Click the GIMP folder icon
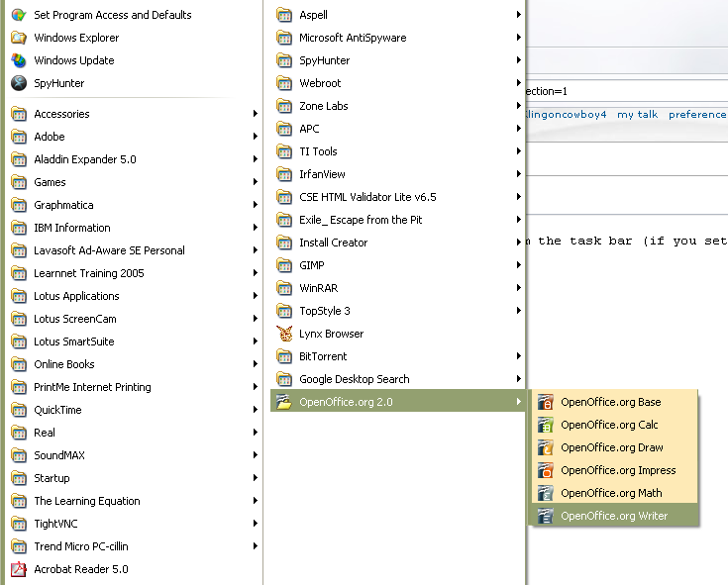This screenshot has width=728, height=585. coord(284,265)
